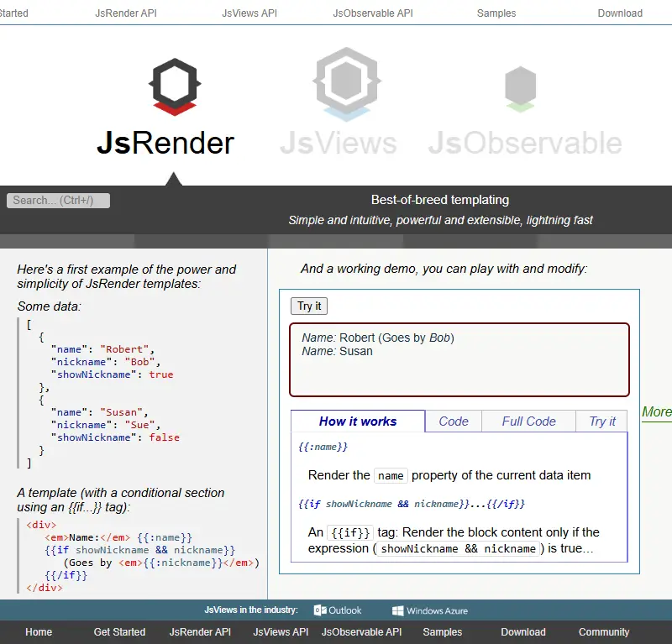The image size is (672, 644).
Task: Select the JsViews heading title
Action: pyautogui.click(x=339, y=143)
